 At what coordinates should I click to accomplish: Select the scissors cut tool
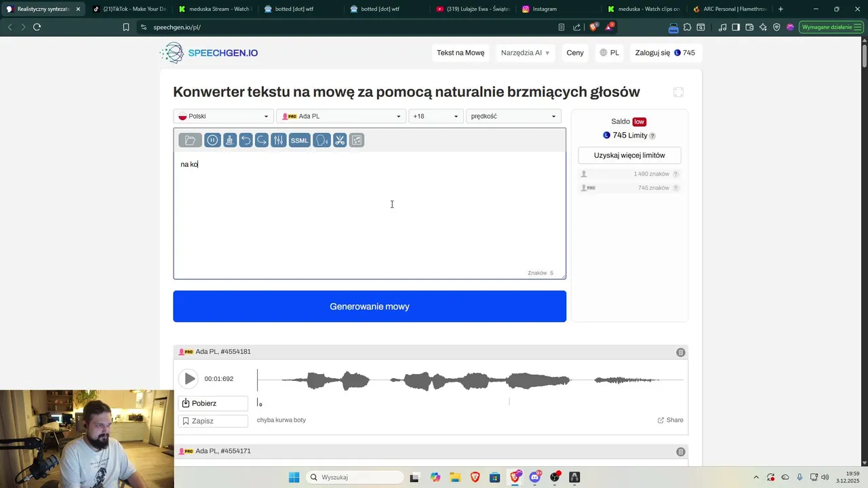pyautogui.click(x=340, y=140)
